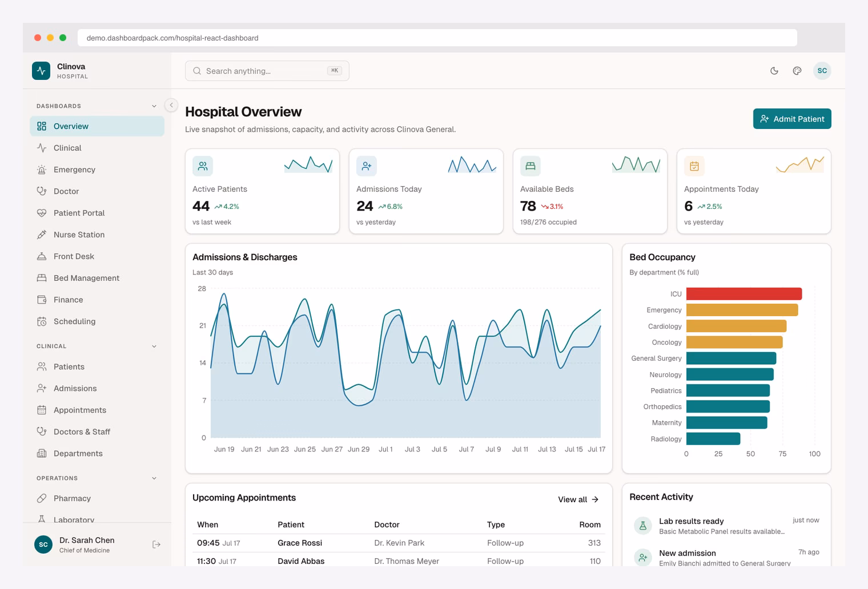The width and height of the screenshot is (868, 589).
Task: Click the Scheduling calendar-clock icon
Action: click(x=42, y=321)
